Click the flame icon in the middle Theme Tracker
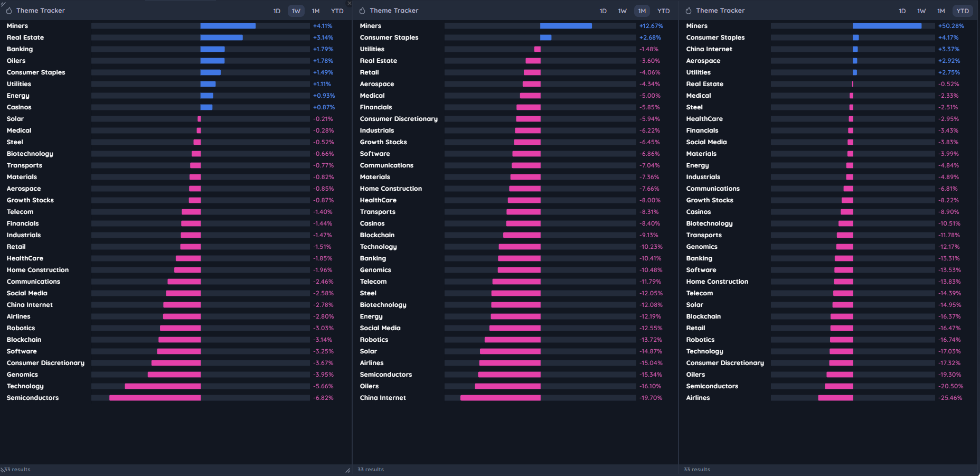 (362, 11)
